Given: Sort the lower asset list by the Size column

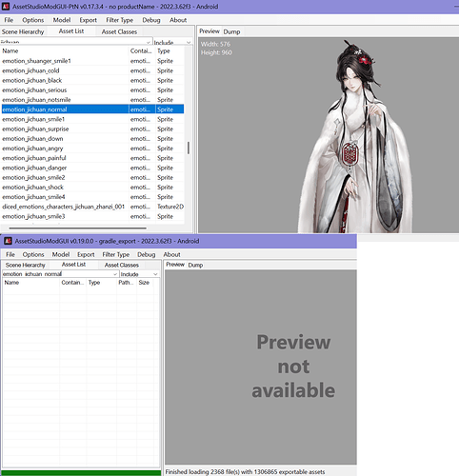Looking at the screenshot, I should click(145, 283).
